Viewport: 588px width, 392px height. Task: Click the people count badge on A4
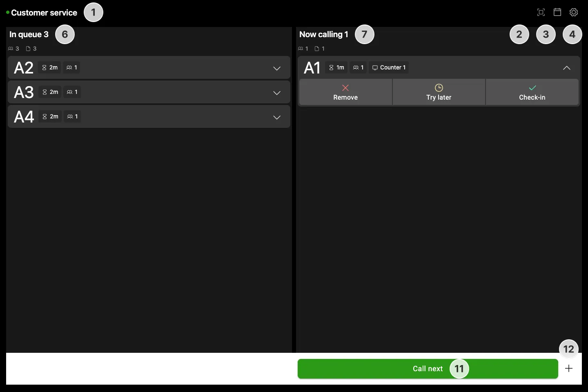[x=72, y=116]
